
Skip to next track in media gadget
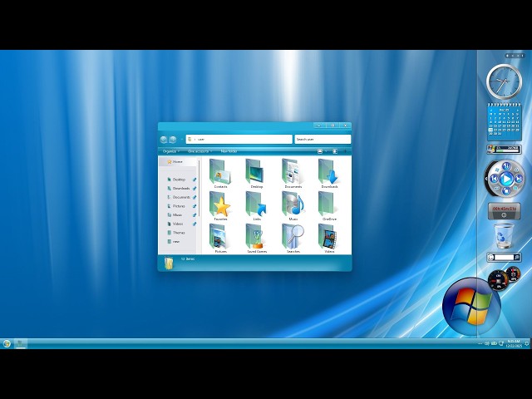519,179
